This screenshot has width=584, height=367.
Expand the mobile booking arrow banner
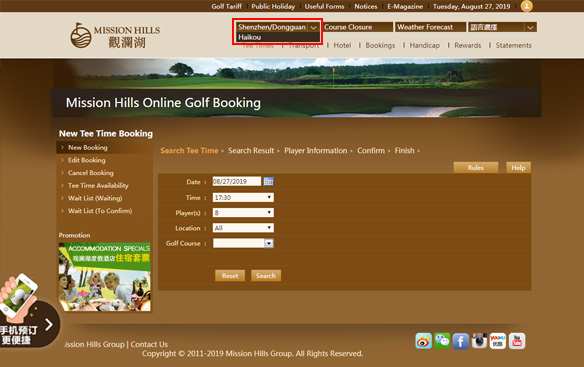(x=49, y=325)
